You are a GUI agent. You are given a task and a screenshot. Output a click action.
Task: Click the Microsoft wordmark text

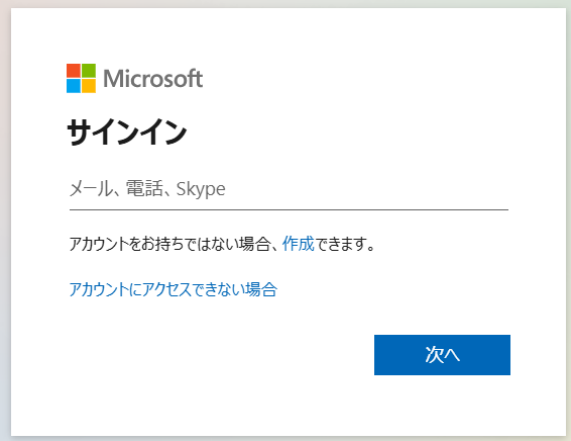(153, 78)
